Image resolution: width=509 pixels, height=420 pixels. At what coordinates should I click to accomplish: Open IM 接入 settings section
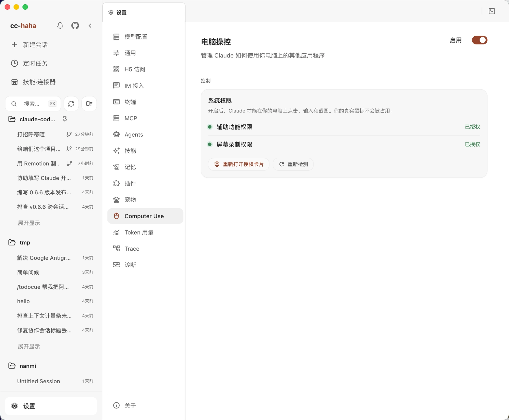pos(145,86)
